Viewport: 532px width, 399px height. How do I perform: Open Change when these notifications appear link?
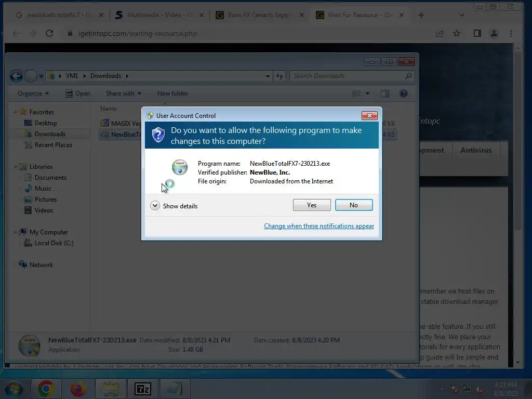click(x=319, y=226)
